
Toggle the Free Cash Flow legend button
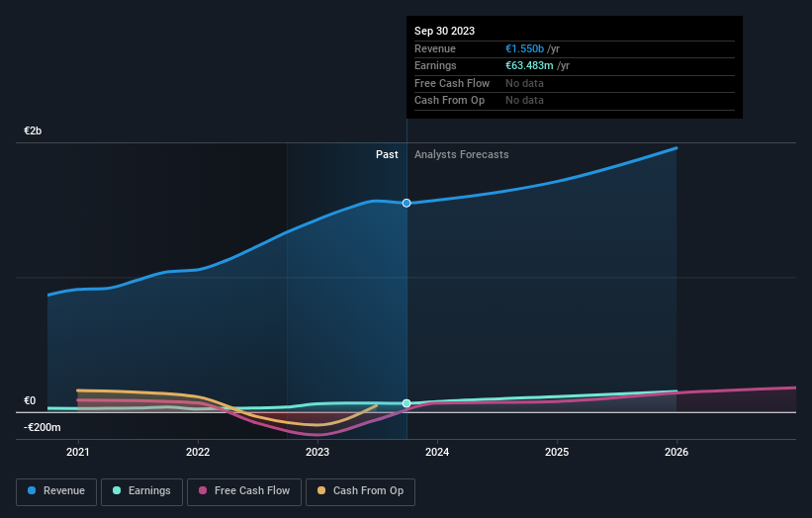(244, 491)
